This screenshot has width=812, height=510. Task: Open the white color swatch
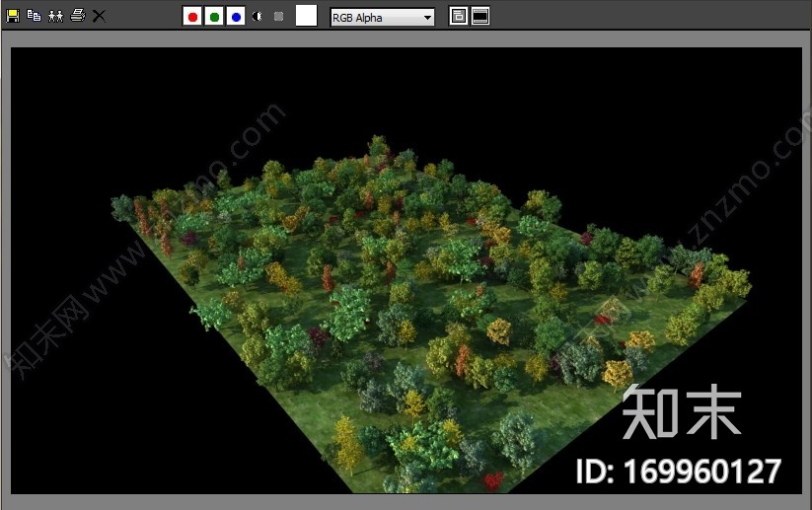click(x=306, y=16)
